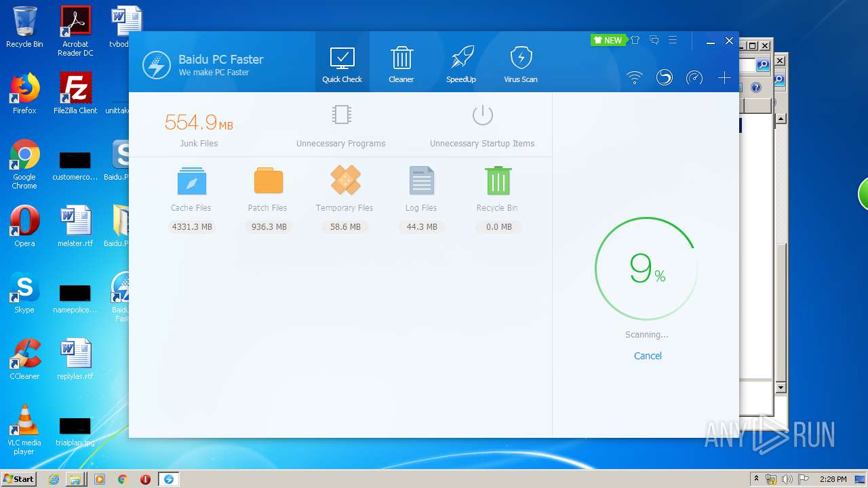Screen dimensions: 868x488
Task: Click the green NEW badge
Action: 608,41
